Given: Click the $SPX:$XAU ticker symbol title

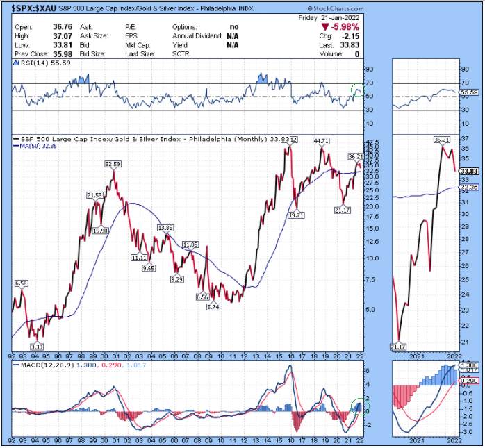Looking at the screenshot, I should pyautogui.click(x=34, y=8).
